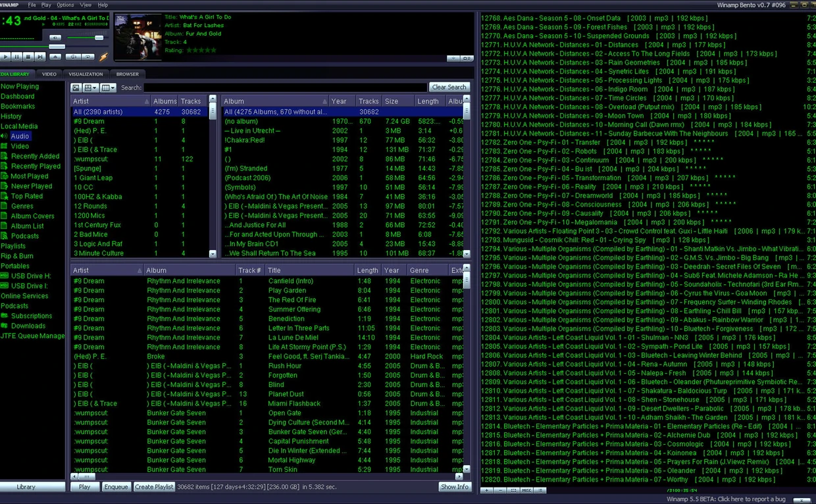This screenshot has height=504, width=816.
Task: Click the Eject open file button
Action: click(x=55, y=57)
